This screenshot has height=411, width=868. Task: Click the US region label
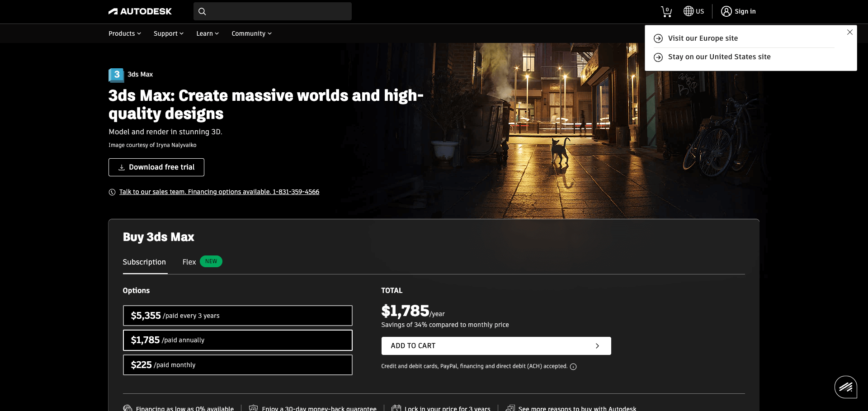pyautogui.click(x=700, y=11)
